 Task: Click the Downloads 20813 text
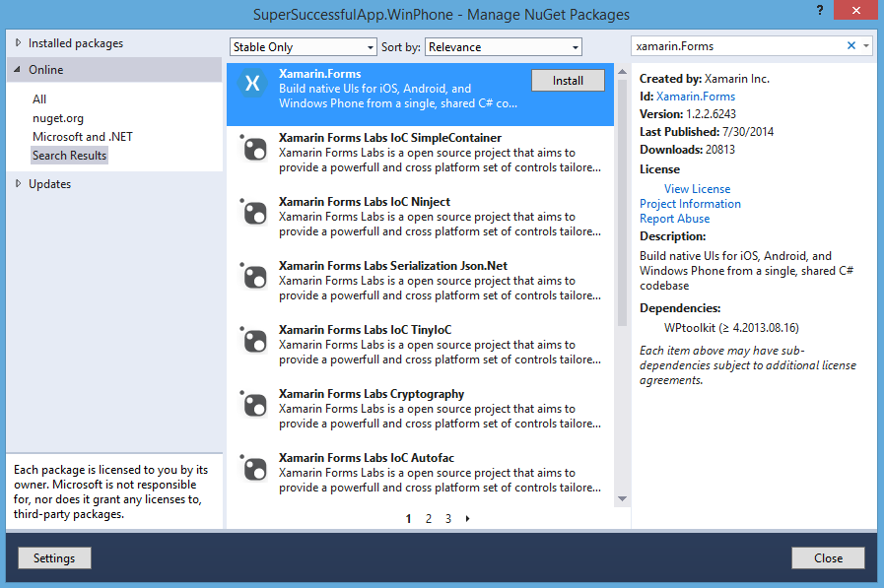click(687, 150)
